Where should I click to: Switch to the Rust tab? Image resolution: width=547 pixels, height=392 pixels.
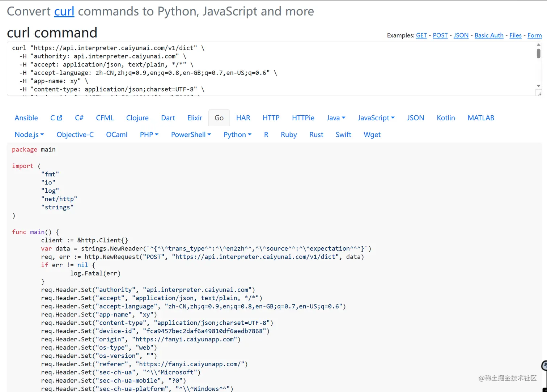[316, 135]
